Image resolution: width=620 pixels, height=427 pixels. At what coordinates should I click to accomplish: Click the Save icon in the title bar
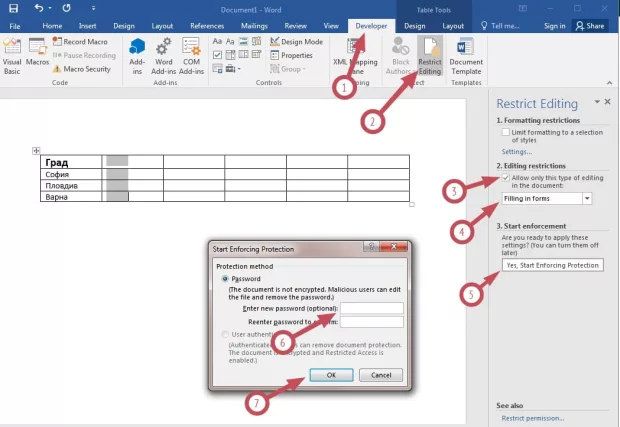pos(13,8)
